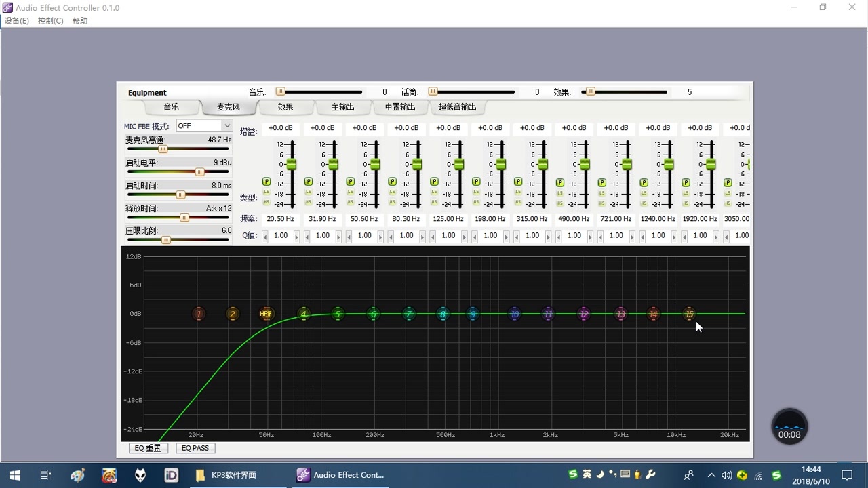Open the Windows Start menu

[x=15, y=475]
